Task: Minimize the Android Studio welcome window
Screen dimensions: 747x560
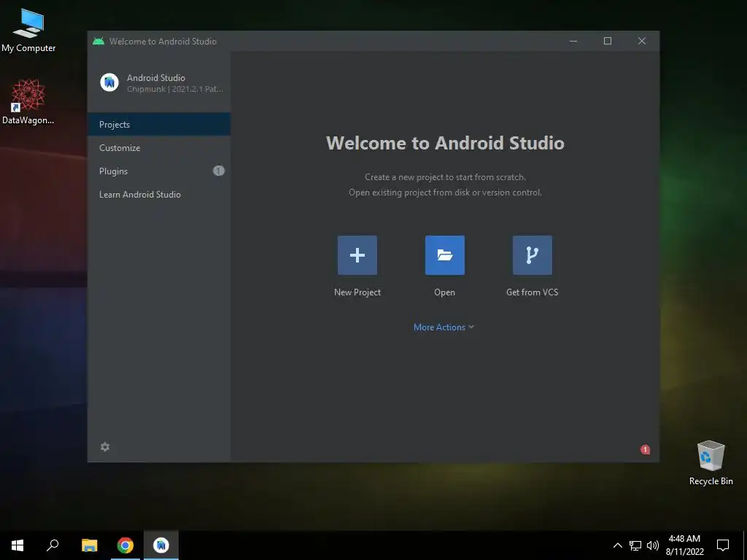Action: point(573,41)
